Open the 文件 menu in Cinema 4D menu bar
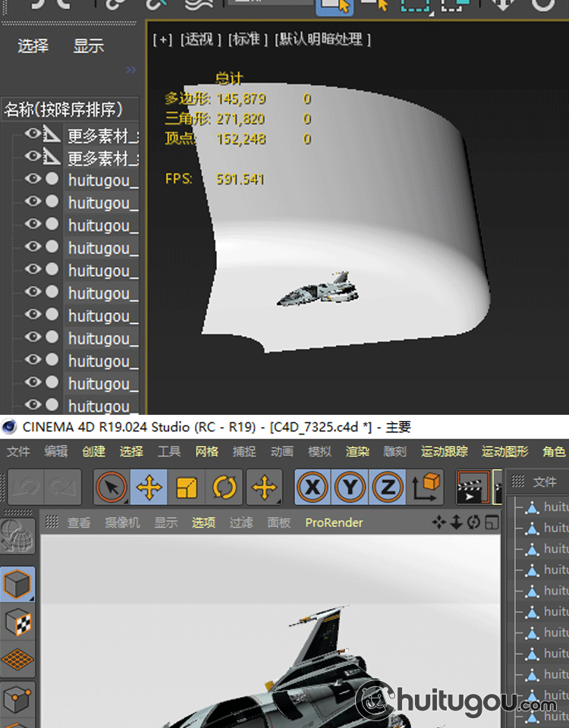This screenshot has width=569, height=728. tap(18, 451)
